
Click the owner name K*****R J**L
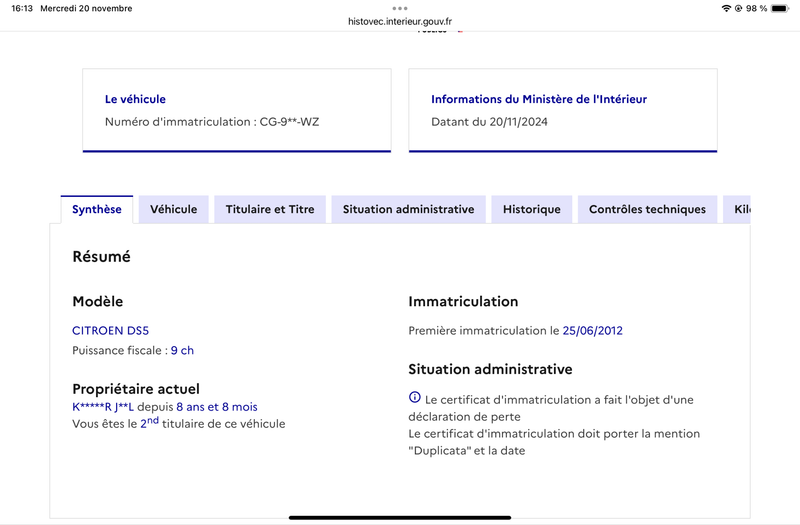tap(103, 407)
